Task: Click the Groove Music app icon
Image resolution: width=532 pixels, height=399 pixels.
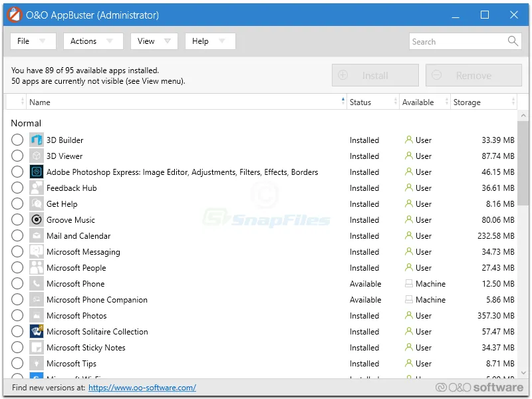Action: tap(37, 220)
